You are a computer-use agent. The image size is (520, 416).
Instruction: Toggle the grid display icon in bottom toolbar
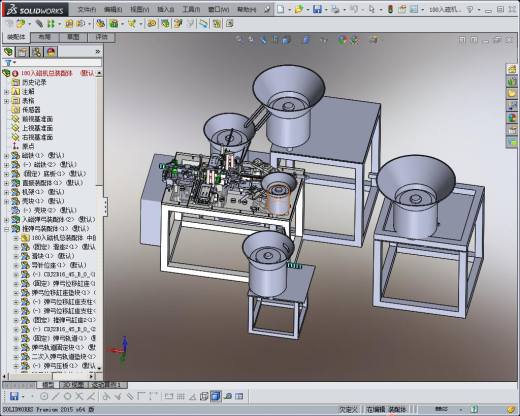pos(180,396)
